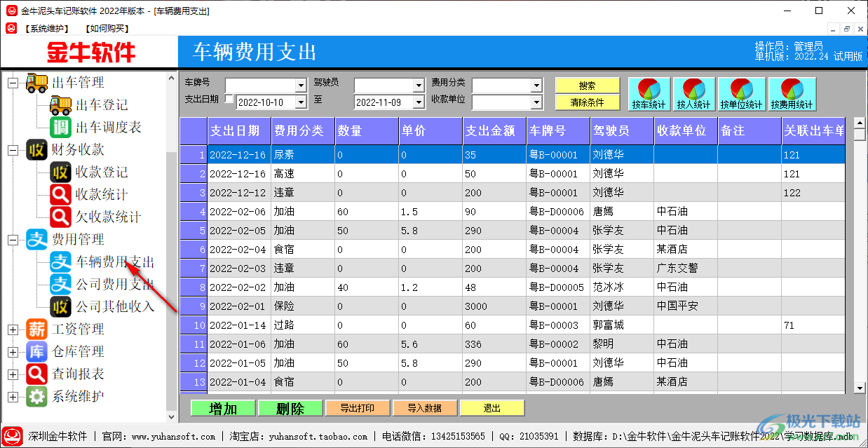Viewport: 868px width, 448px height.
Task: Select the 出车登记 truck icon
Action: click(x=61, y=105)
